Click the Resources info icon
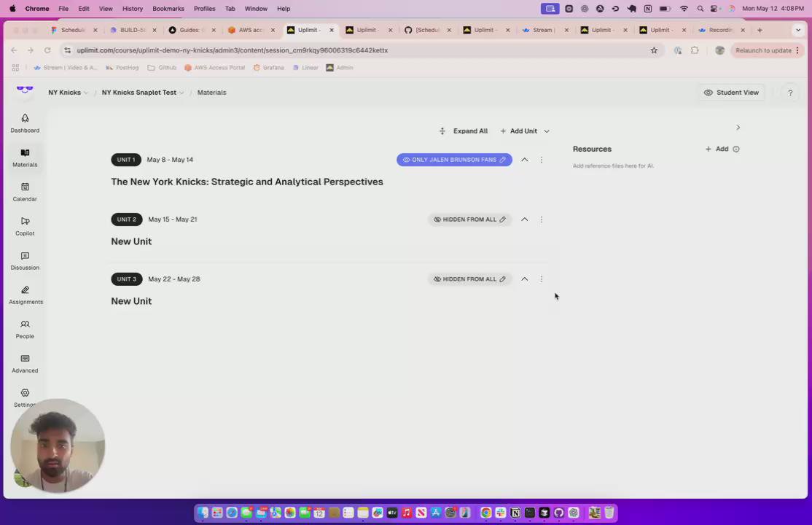812x525 pixels. tap(736, 149)
